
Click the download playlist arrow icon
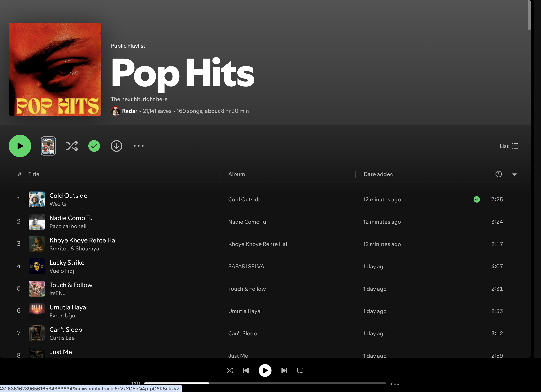coord(116,146)
